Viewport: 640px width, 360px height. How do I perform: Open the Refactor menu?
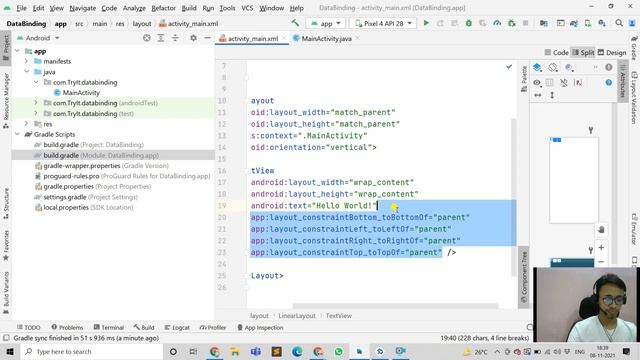pyautogui.click(x=163, y=8)
